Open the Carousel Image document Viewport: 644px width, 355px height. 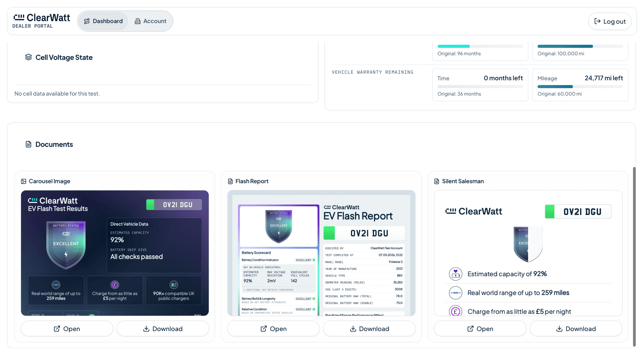67,329
